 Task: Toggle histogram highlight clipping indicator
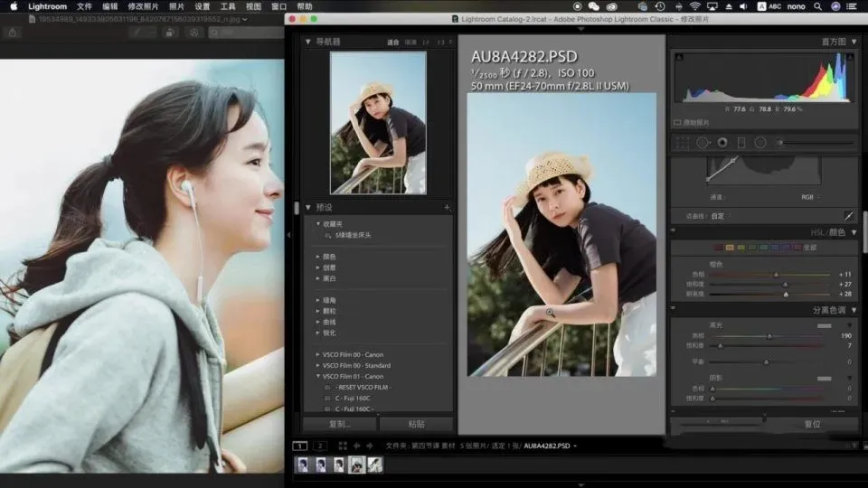coord(850,56)
